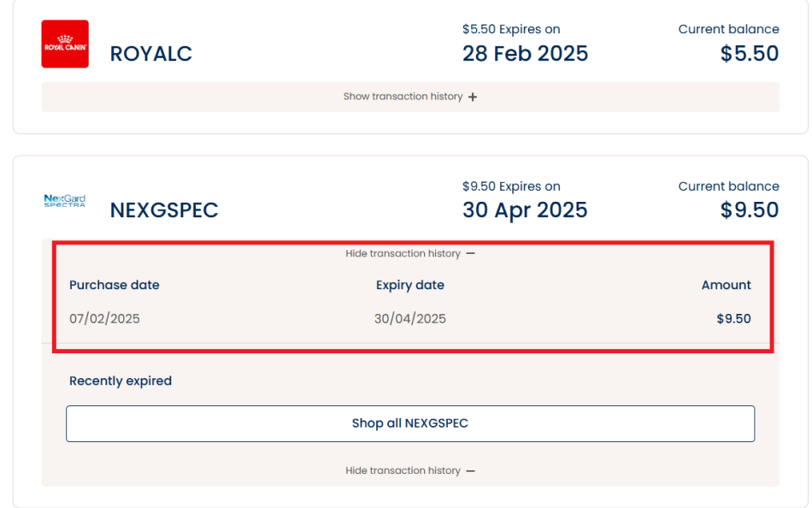This screenshot has width=812, height=508.
Task: Click the $9.50 transaction amount
Action: (x=733, y=319)
